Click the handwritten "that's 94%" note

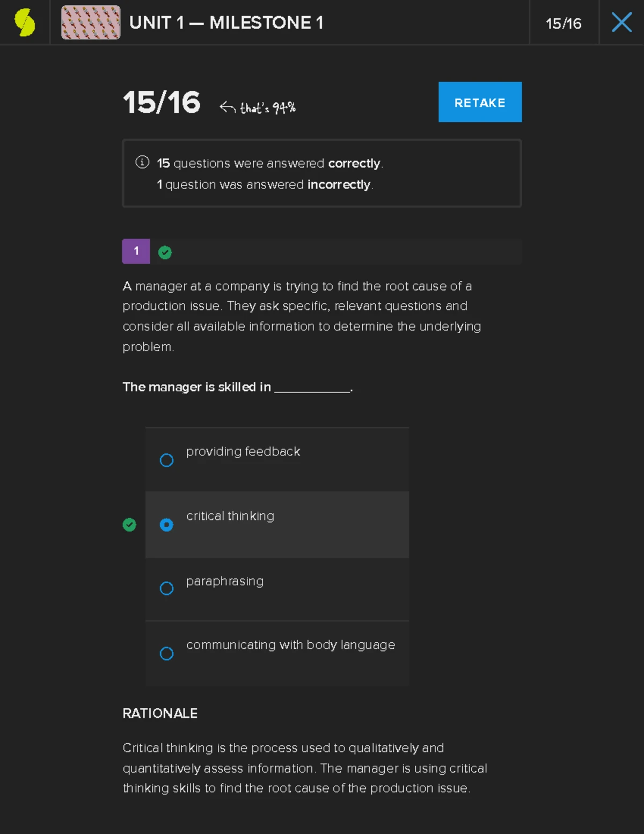click(268, 108)
